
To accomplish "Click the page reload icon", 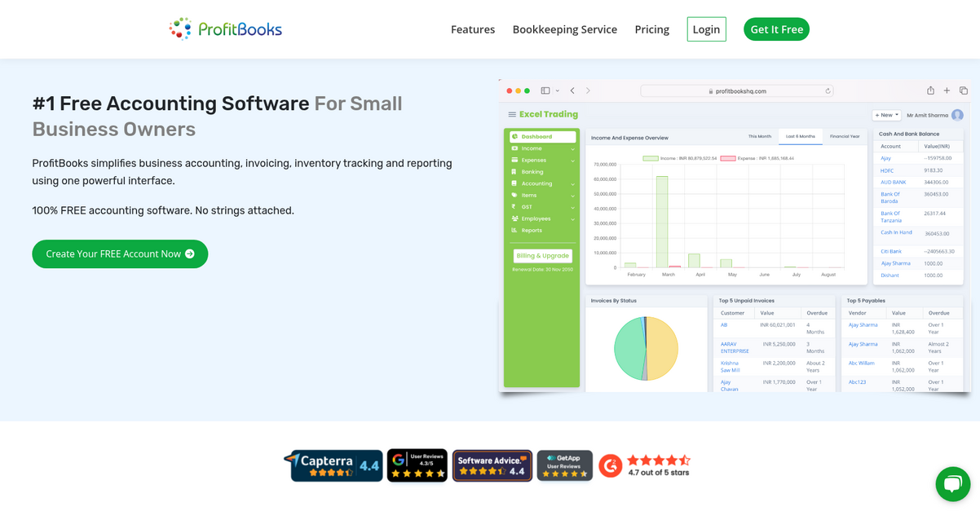I will pos(828,91).
